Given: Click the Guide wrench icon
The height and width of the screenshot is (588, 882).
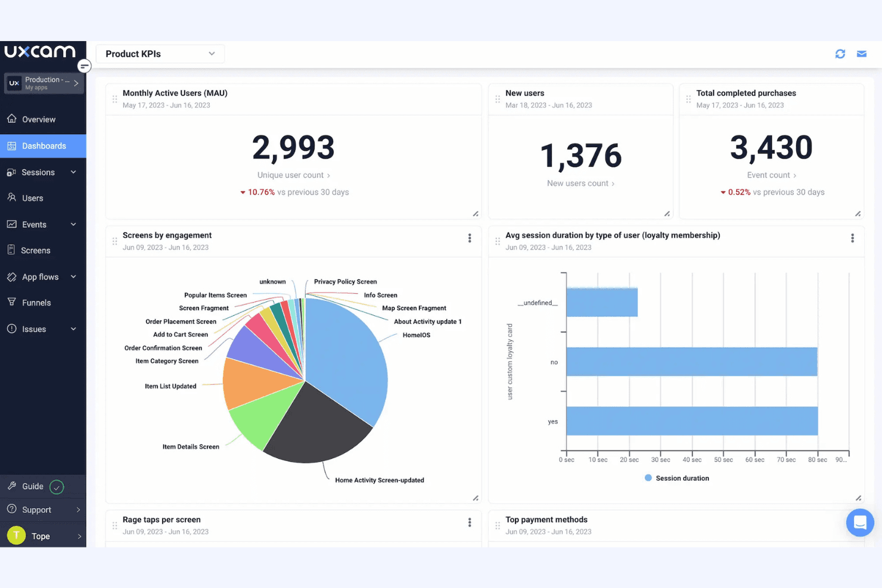Looking at the screenshot, I should pyautogui.click(x=12, y=486).
